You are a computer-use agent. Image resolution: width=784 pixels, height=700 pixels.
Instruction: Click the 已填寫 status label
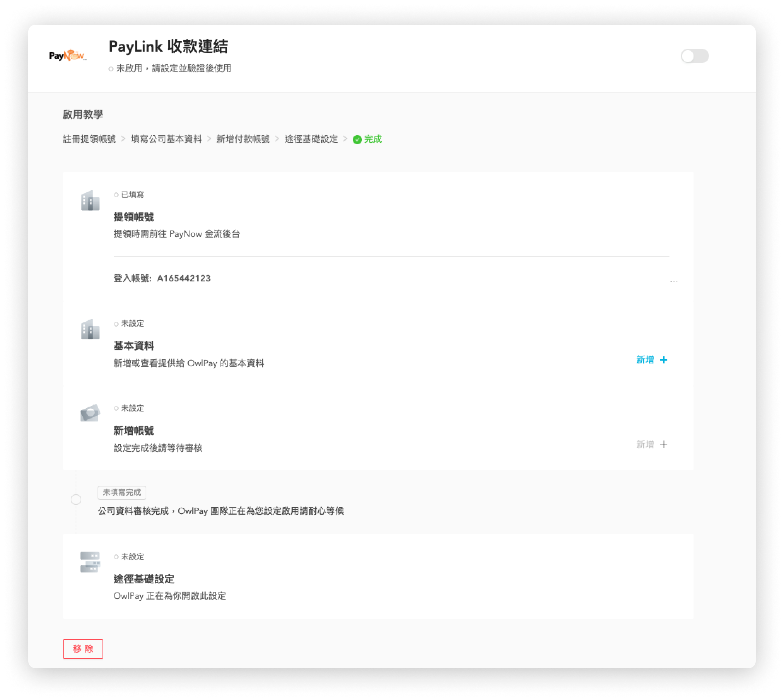click(132, 194)
